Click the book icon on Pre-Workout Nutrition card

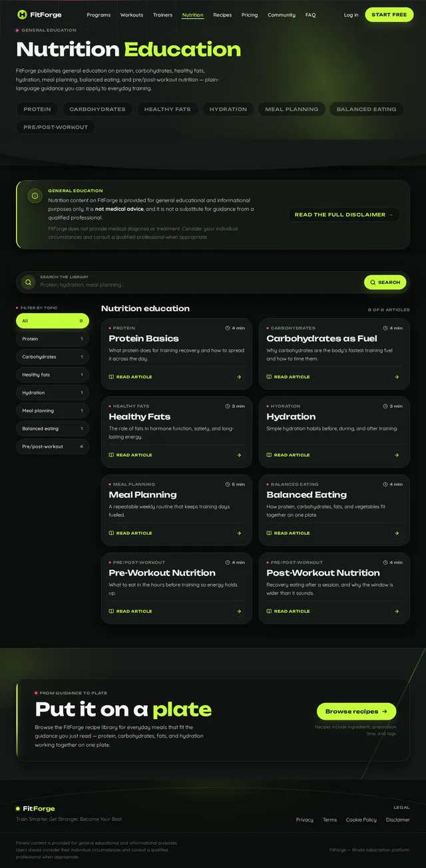click(111, 611)
